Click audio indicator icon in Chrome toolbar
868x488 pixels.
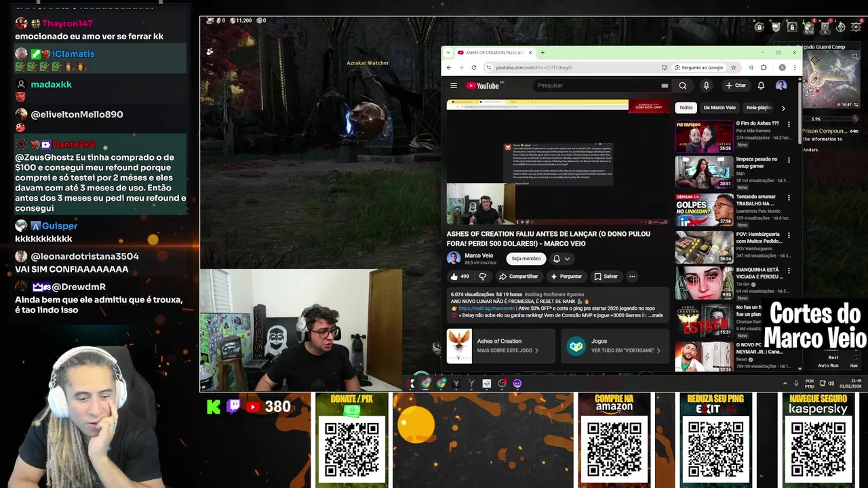pyautogui.click(x=751, y=68)
